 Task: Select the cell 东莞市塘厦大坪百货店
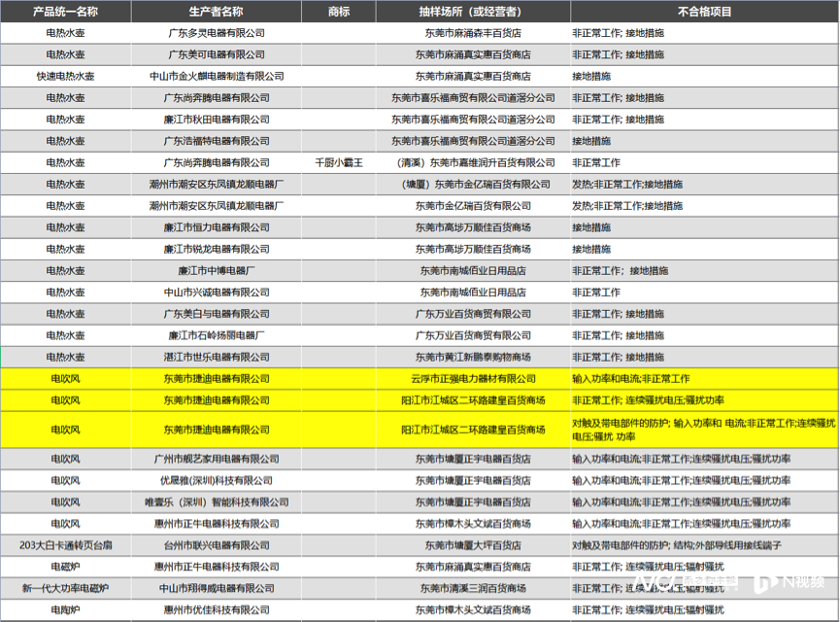point(473,545)
